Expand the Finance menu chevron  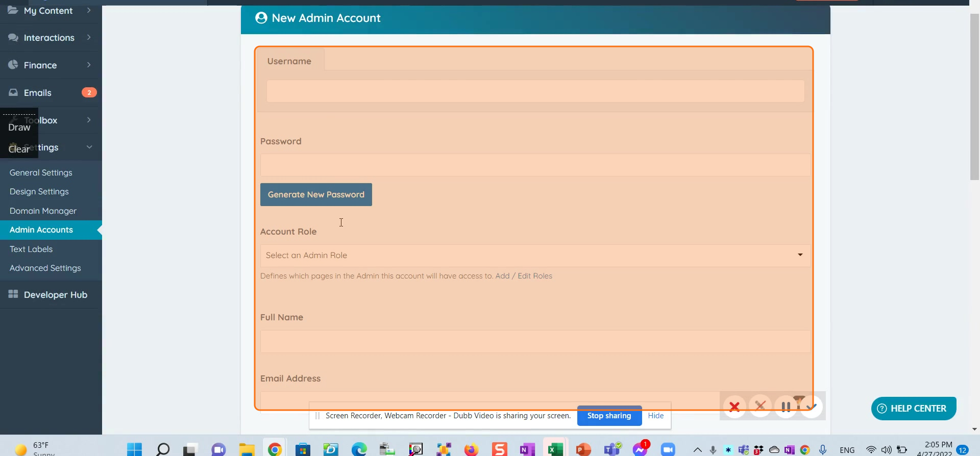click(x=89, y=65)
